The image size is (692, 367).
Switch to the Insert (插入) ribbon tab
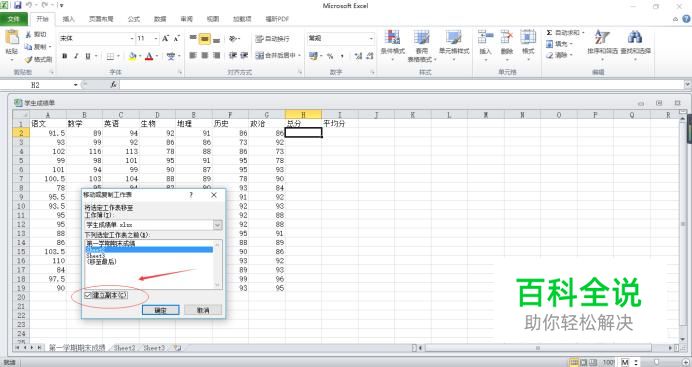click(68, 19)
